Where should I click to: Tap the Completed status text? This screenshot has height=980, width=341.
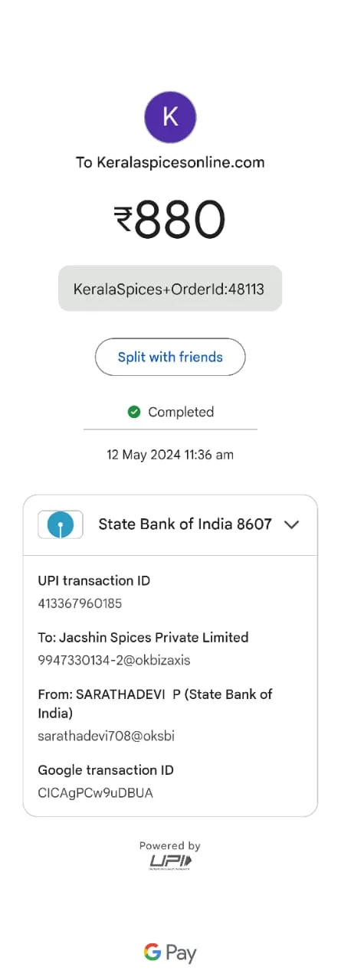(x=181, y=412)
